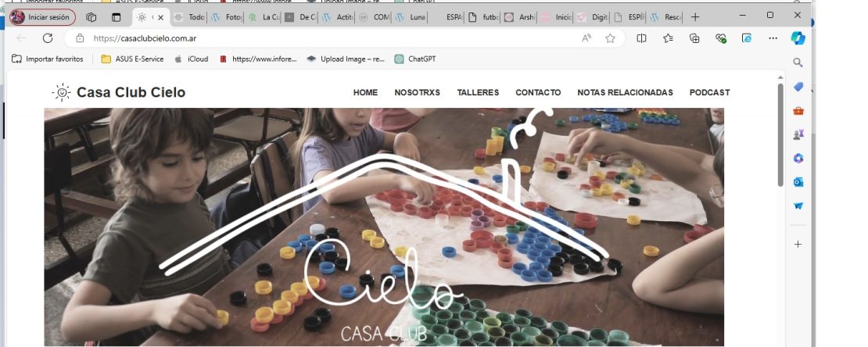Image resolution: width=868 pixels, height=347 pixels.
Task: Open the read aloud icon in address bar
Action: click(586, 38)
